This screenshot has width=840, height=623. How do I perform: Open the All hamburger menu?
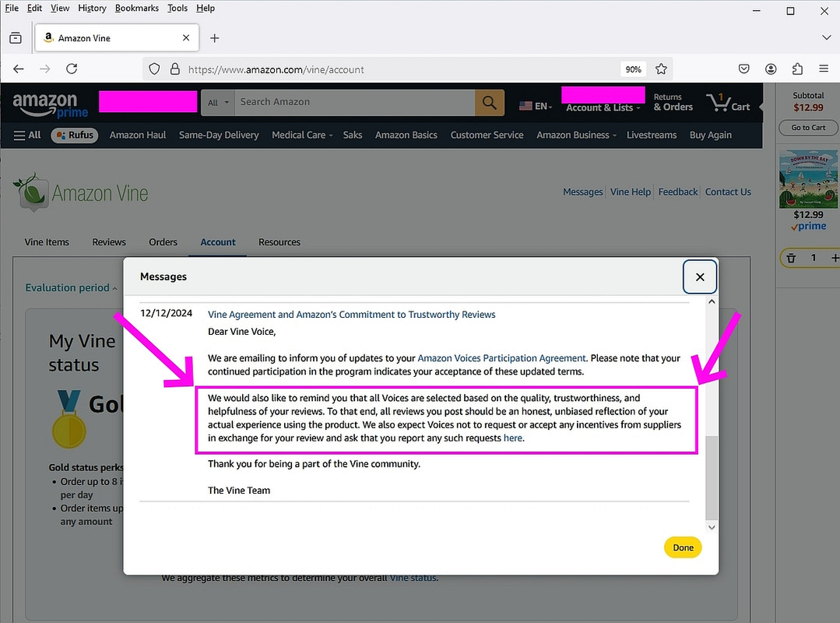(26, 135)
